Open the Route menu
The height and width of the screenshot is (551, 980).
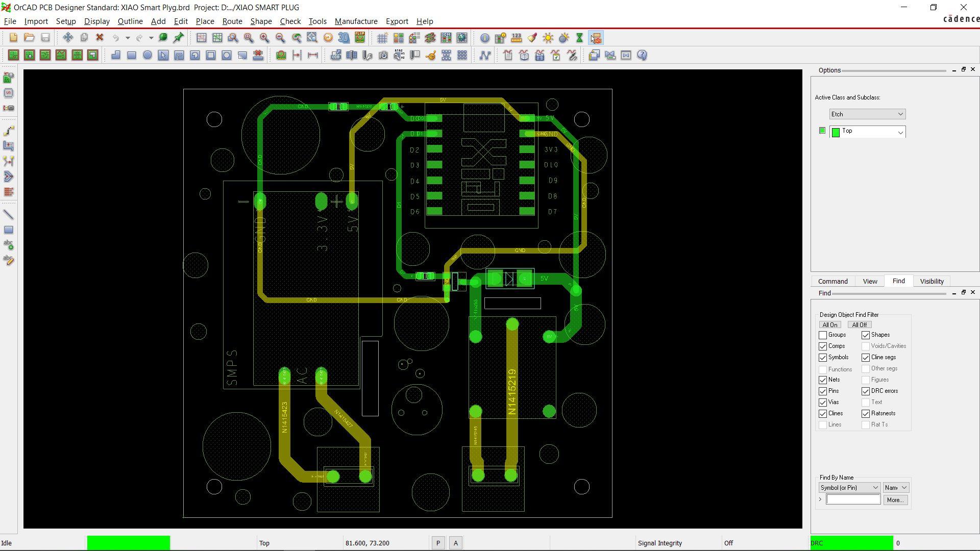click(232, 21)
